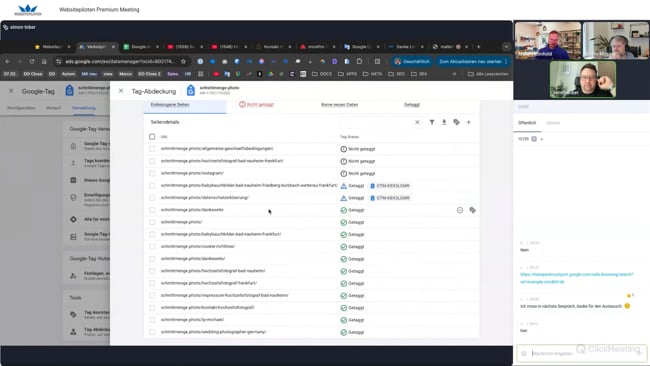
Task: Click the browser side panel icon
Action: click(377, 61)
